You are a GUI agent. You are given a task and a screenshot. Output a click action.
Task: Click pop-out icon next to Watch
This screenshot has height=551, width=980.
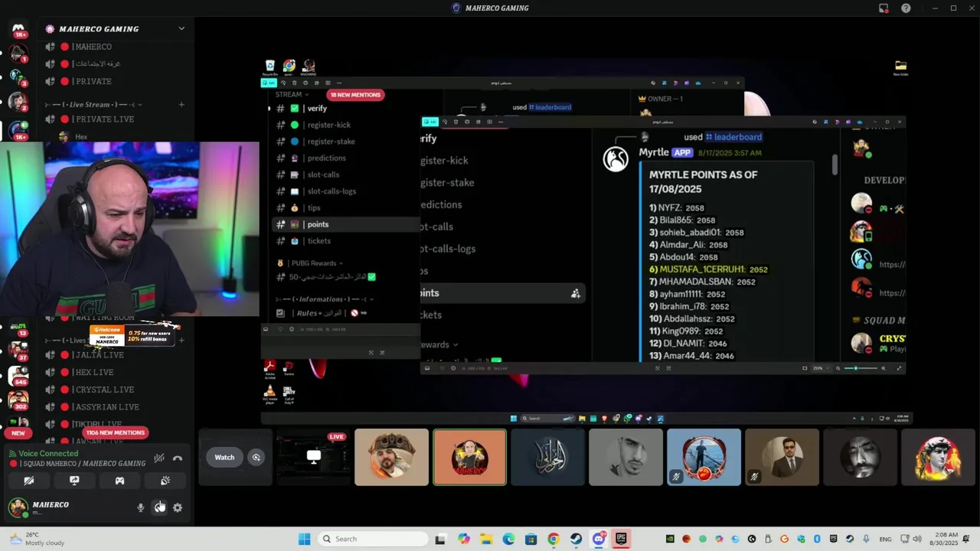pyautogui.click(x=256, y=458)
